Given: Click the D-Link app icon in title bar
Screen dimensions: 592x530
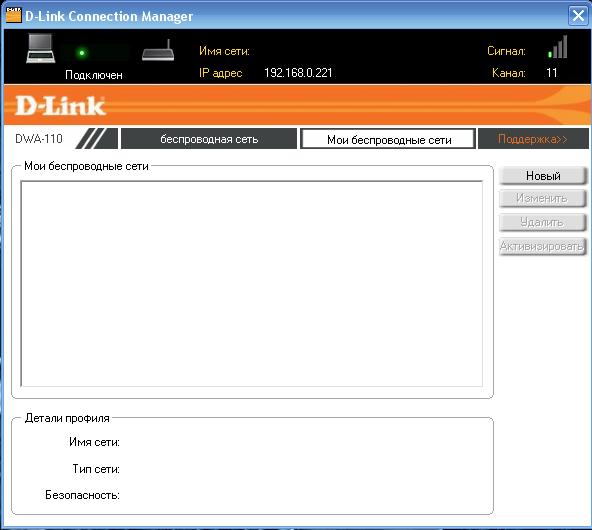Looking at the screenshot, I should point(14,15).
